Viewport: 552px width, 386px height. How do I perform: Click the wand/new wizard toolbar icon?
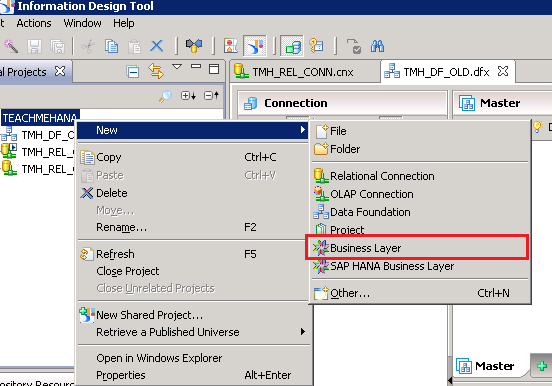pyautogui.click(x=11, y=46)
